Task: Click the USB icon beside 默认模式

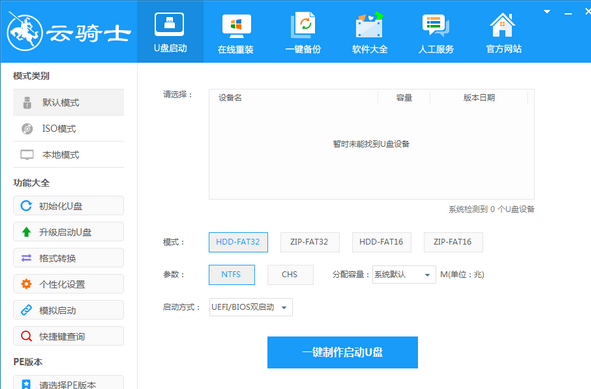Action: click(x=27, y=103)
